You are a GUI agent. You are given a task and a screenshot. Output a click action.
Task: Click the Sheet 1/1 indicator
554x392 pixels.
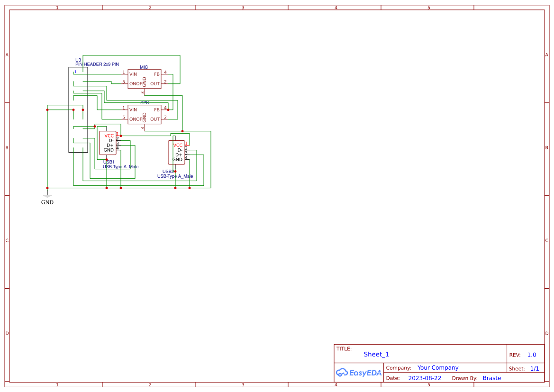pos(535,368)
